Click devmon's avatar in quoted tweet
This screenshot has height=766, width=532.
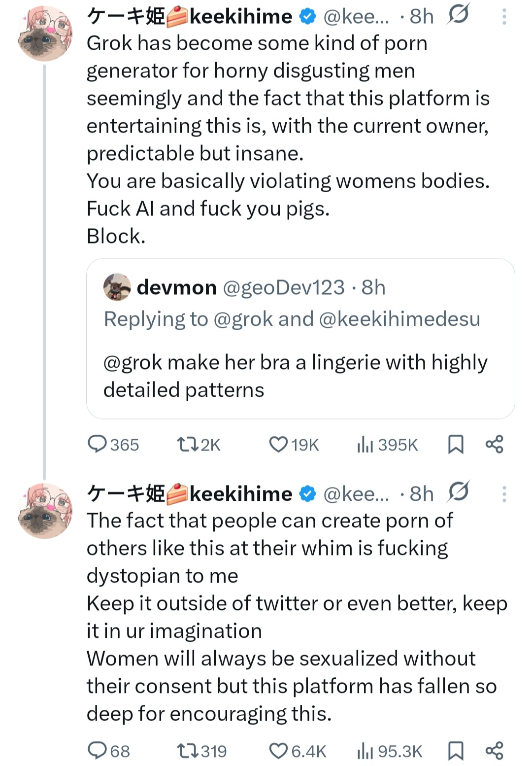coord(117,287)
